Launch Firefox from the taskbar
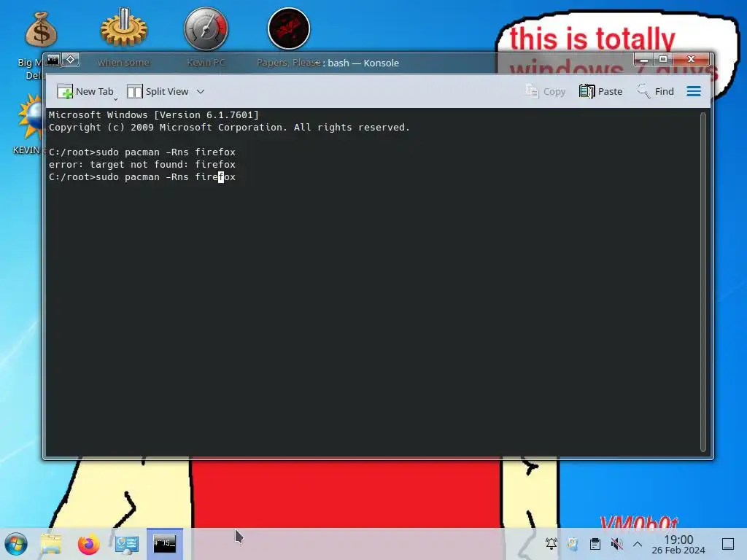747x560 pixels. coord(88,544)
